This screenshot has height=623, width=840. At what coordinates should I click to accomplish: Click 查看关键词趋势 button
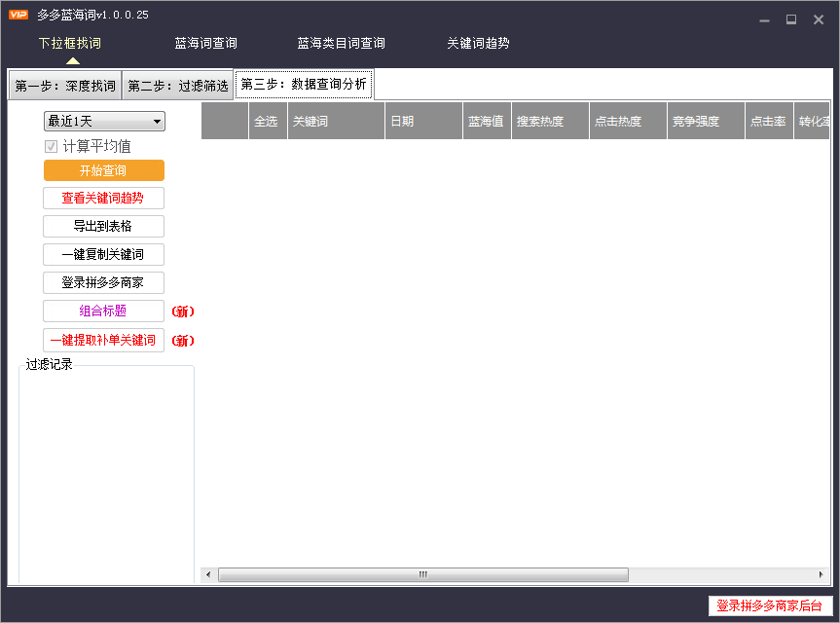pos(104,199)
